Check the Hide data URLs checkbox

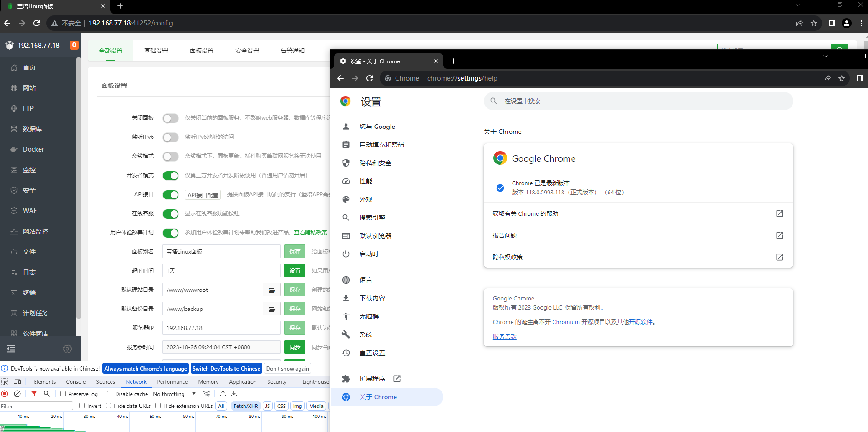108,406
